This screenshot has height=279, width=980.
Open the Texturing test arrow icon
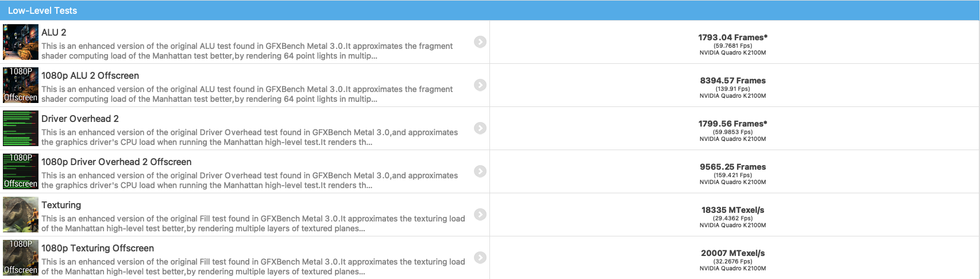pos(480,215)
